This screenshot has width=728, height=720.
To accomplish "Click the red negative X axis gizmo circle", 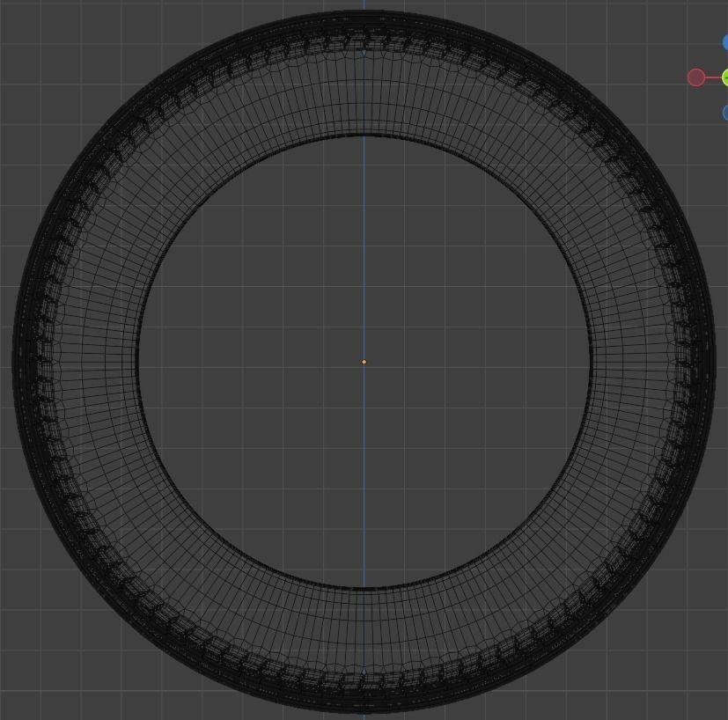I will [695, 77].
